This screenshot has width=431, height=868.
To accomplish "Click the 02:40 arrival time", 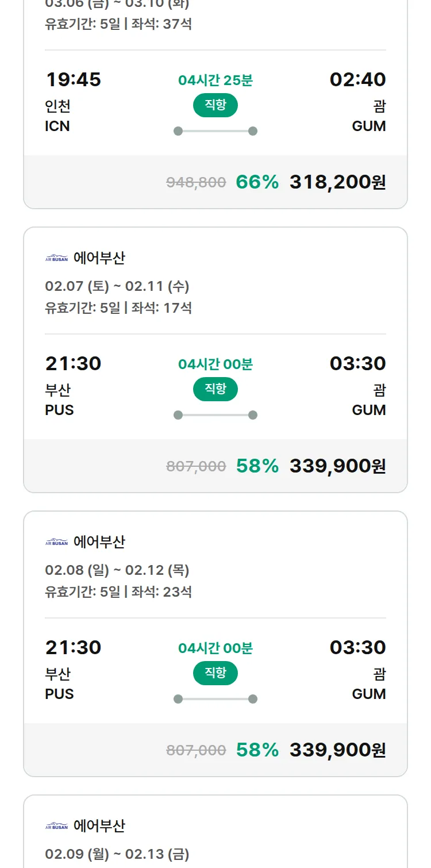I will [x=357, y=80].
